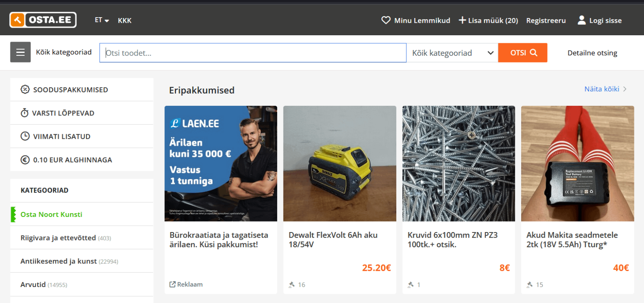
Task: Click the Reklaam label
Action: click(190, 285)
